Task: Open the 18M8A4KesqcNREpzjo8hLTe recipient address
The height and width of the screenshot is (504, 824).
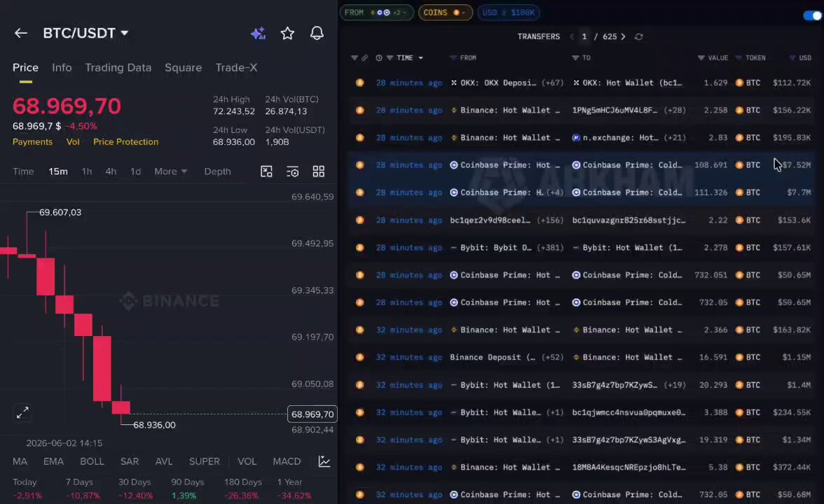Action: [629, 468]
